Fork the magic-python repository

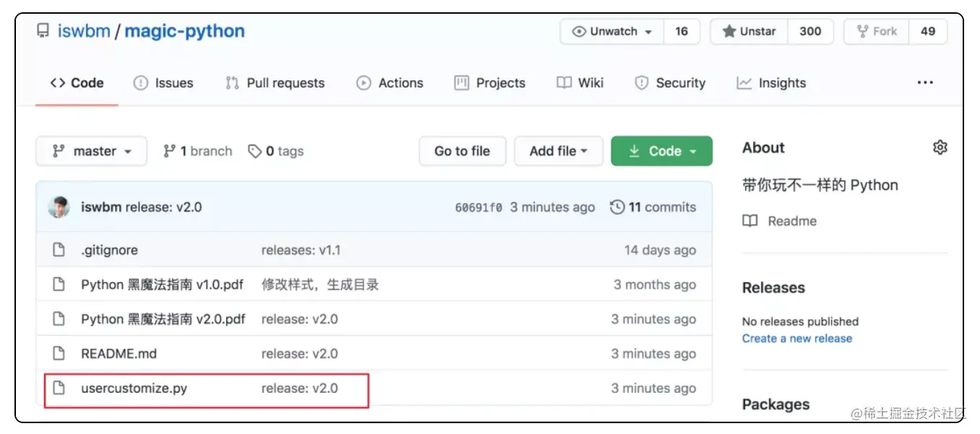[877, 31]
